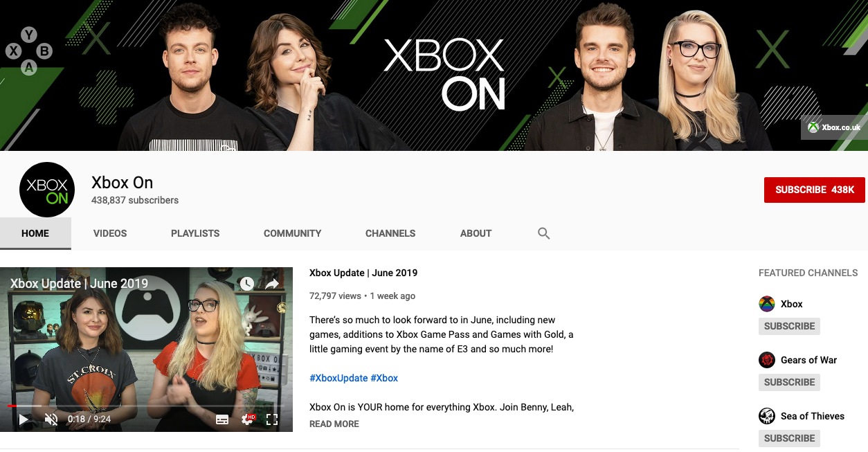Click the Gears of War channel avatar
This screenshot has height=452, width=868.
767,360
